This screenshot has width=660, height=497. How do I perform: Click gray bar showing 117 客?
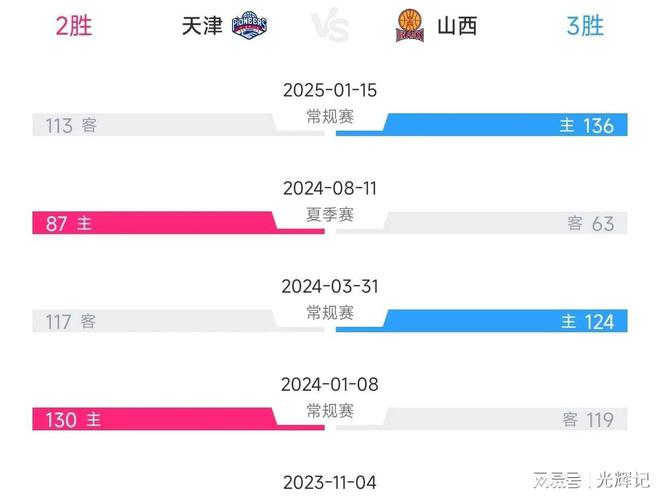point(178,321)
